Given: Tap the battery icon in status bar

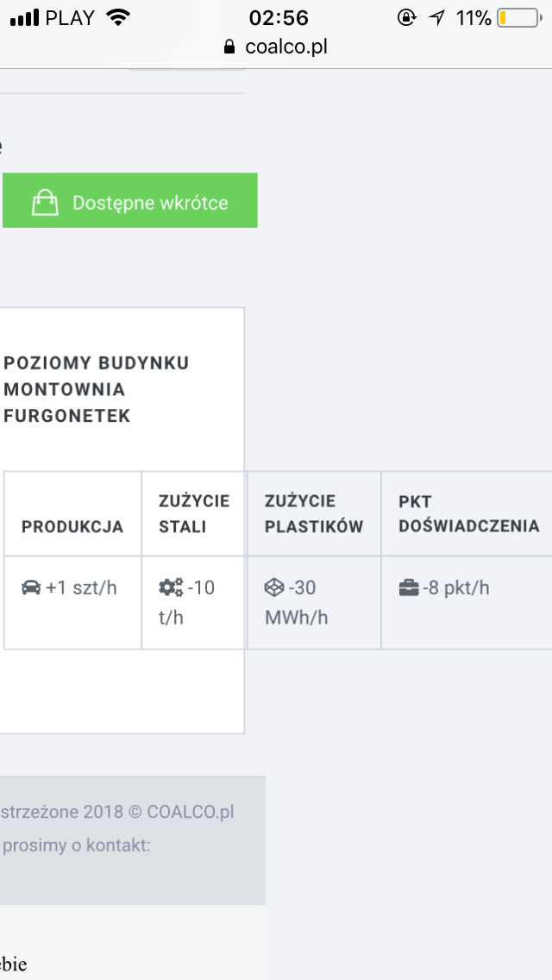Looking at the screenshot, I should coord(519,17).
